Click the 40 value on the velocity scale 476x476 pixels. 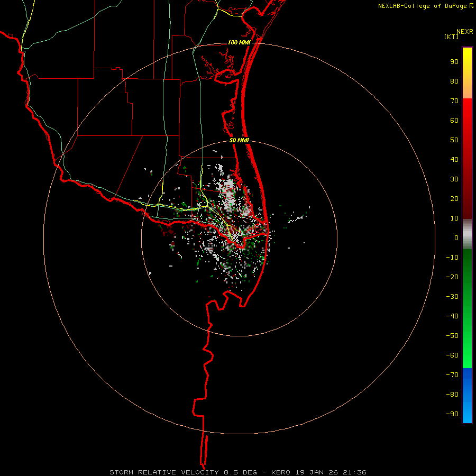(454, 159)
